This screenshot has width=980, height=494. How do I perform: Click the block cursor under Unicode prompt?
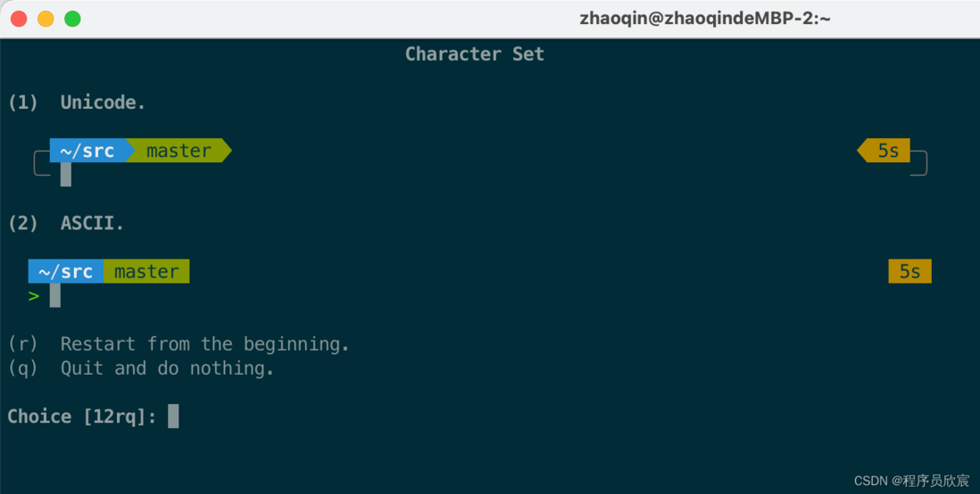tap(66, 175)
